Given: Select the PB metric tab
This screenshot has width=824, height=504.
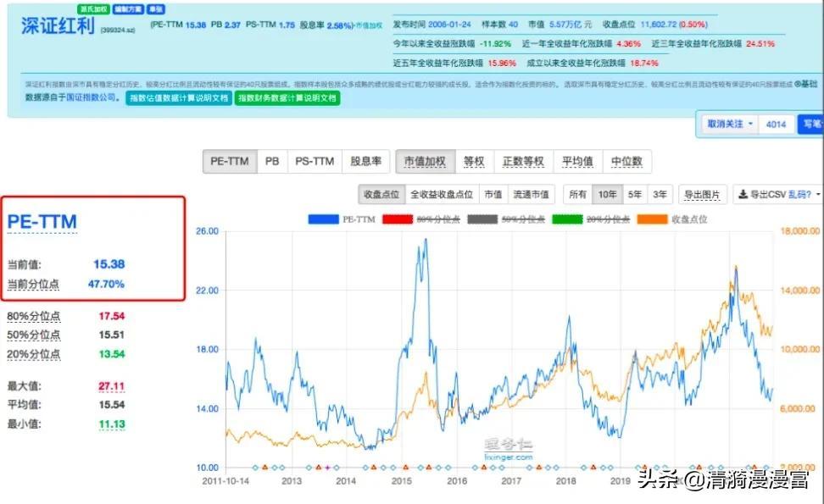Looking at the screenshot, I should click(x=272, y=161).
